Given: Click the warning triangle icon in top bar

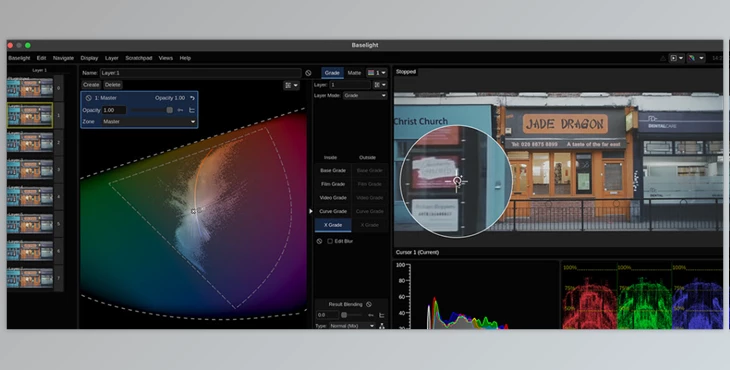Looking at the screenshot, I should coord(663,58).
